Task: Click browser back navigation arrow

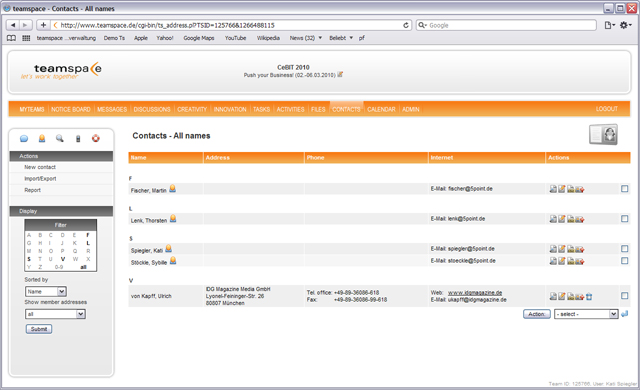Action: click(x=13, y=25)
